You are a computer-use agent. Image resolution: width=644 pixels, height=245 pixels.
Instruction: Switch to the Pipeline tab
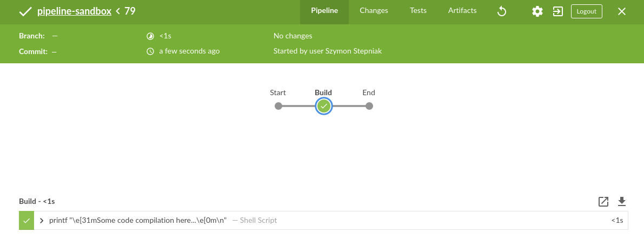[x=324, y=11]
